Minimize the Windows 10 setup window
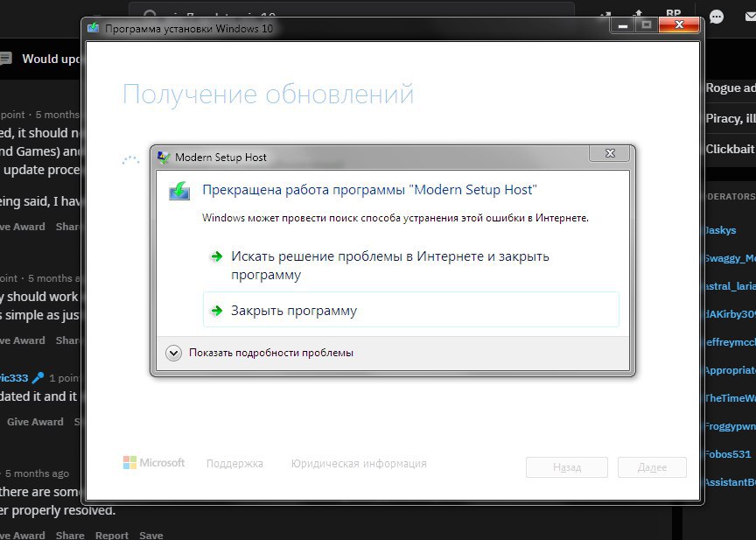Image resolution: width=756 pixels, height=540 pixels. (622, 25)
